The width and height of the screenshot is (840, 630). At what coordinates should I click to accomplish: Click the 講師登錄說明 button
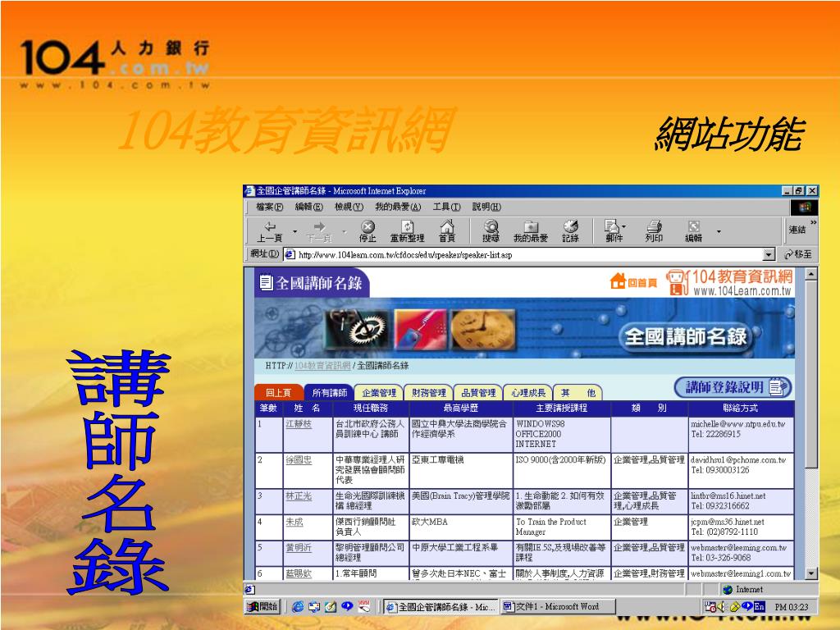pyautogui.click(x=733, y=387)
